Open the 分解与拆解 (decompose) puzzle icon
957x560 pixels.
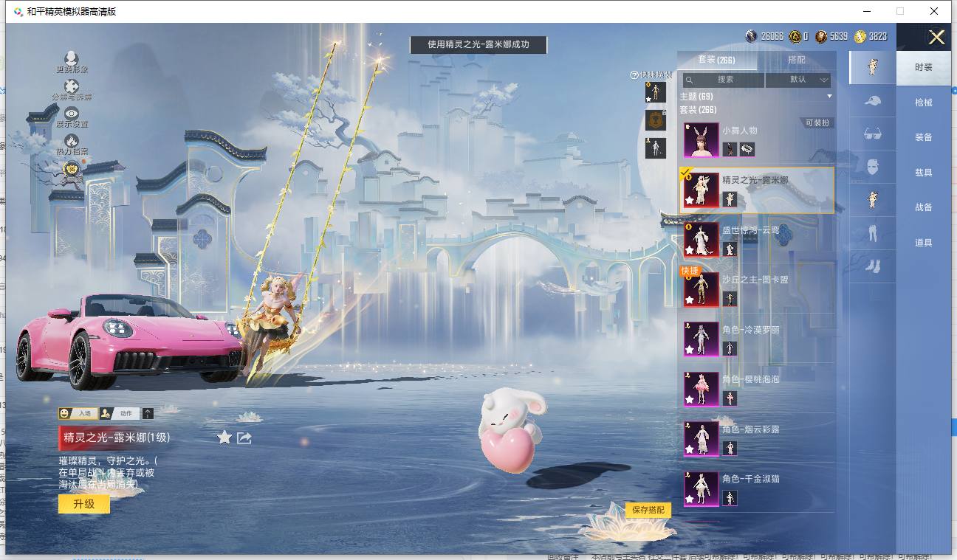coord(72,86)
